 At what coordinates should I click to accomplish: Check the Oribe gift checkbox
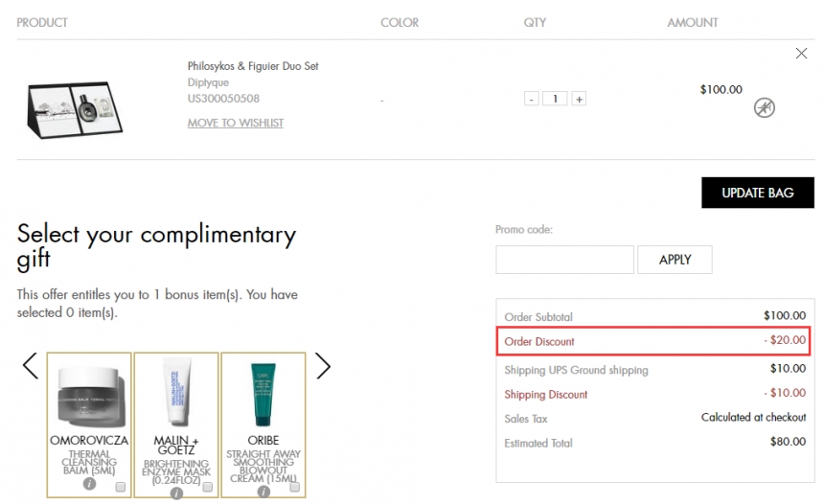[x=294, y=488]
